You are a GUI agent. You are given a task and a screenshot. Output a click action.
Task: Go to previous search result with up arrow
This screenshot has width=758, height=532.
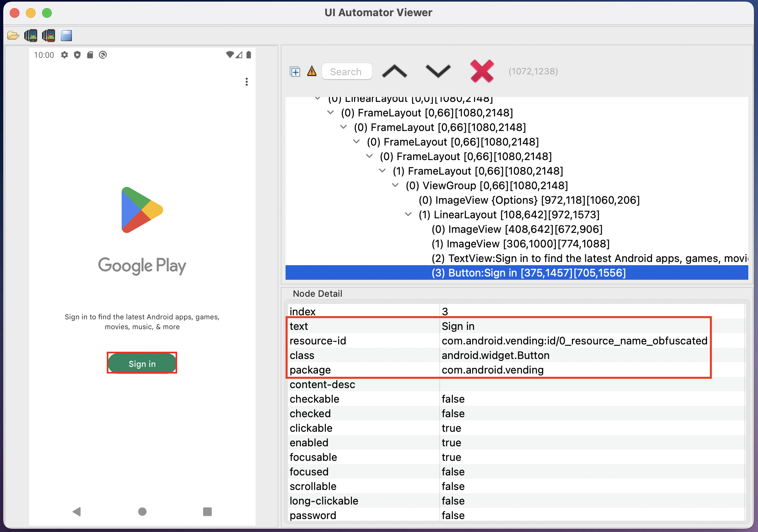[x=394, y=71]
